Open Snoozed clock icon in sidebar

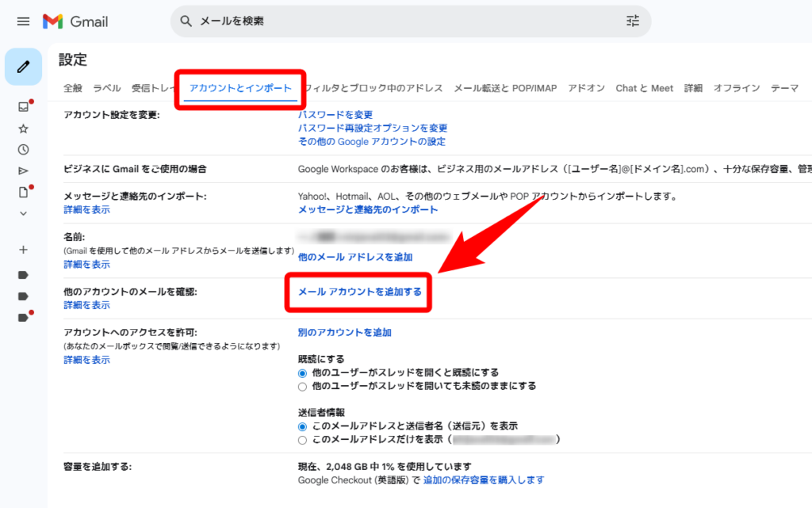point(23,150)
